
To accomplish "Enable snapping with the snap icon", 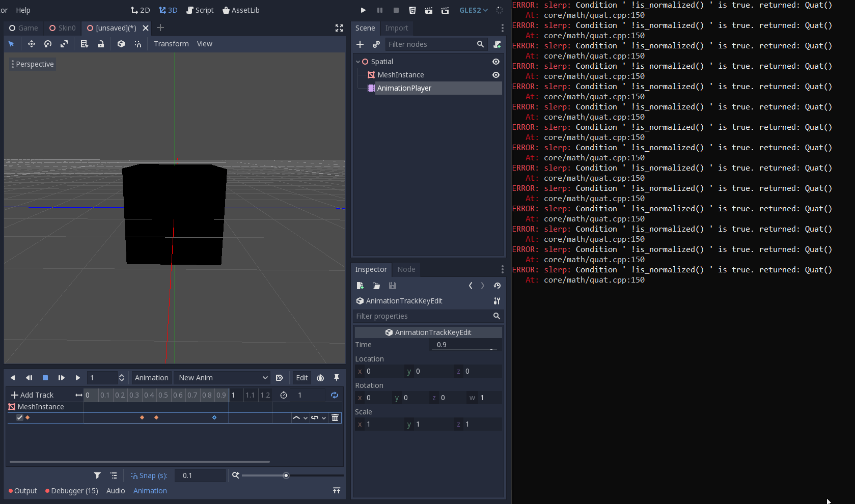I will 138,44.
